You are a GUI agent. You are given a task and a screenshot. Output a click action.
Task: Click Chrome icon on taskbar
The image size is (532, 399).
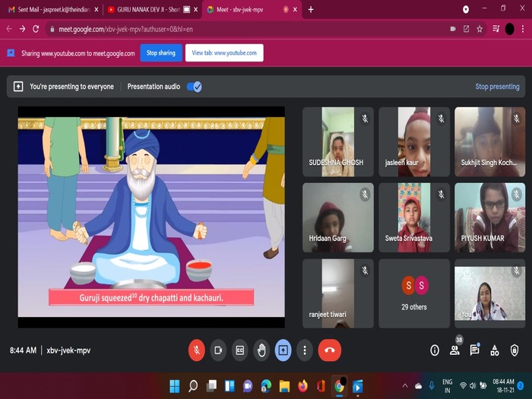339,386
